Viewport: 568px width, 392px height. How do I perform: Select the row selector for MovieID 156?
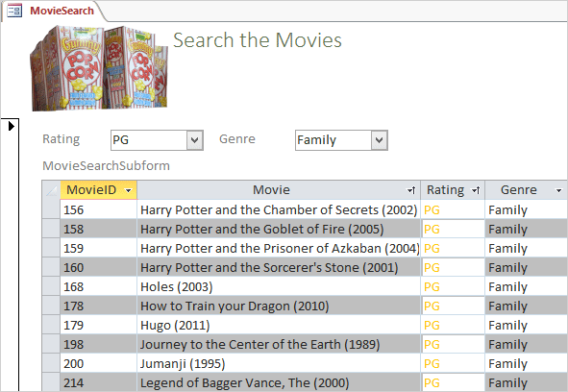[51, 209]
